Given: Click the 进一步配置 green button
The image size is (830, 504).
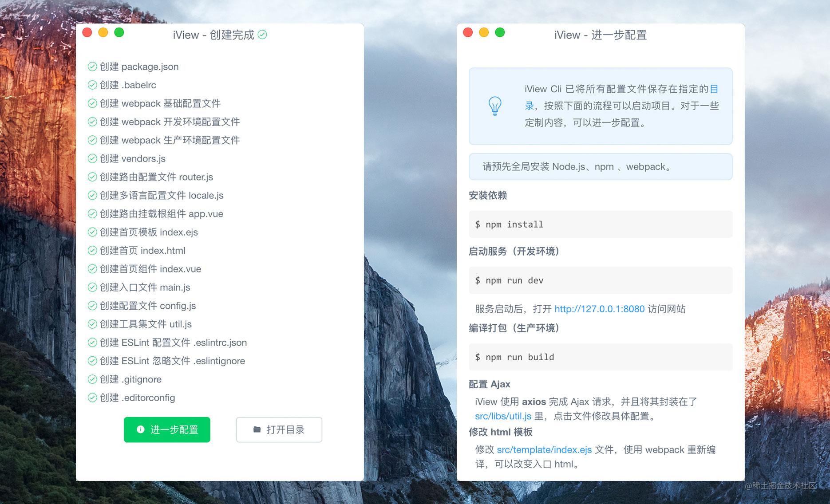Looking at the screenshot, I should pyautogui.click(x=167, y=429).
